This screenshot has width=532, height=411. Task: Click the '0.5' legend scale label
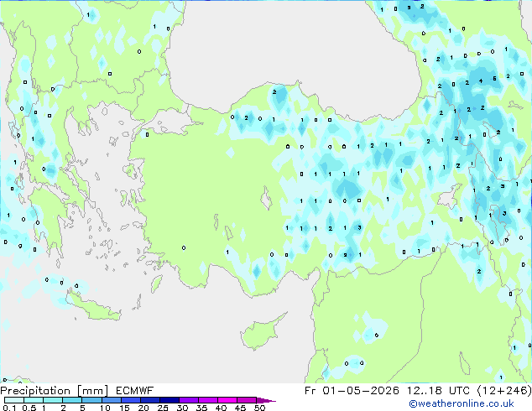pos(29,408)
